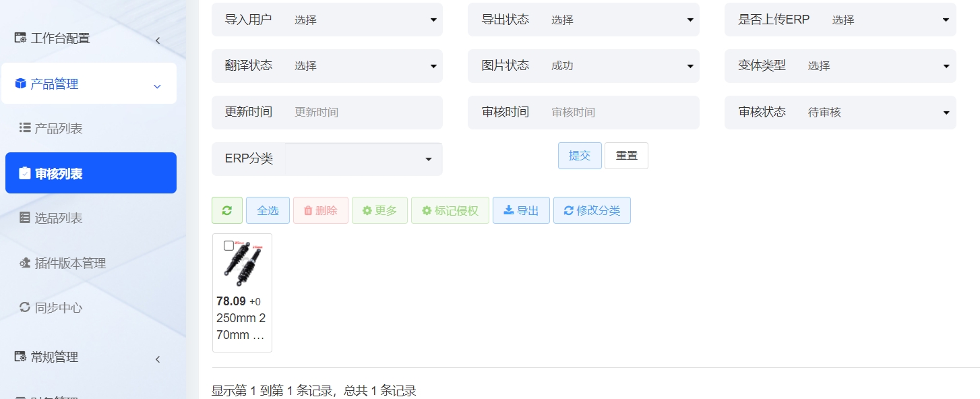Go to 插件版本管理 page

coord(70,263)
